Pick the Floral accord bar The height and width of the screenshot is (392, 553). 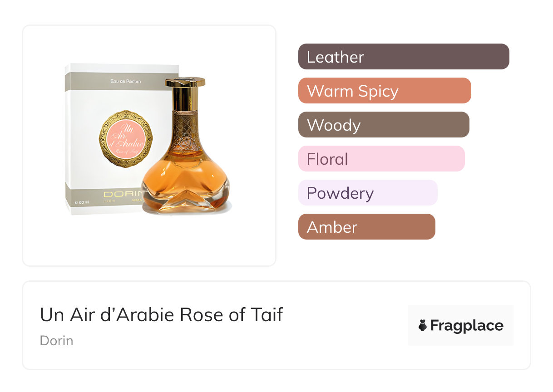[381, 159]
